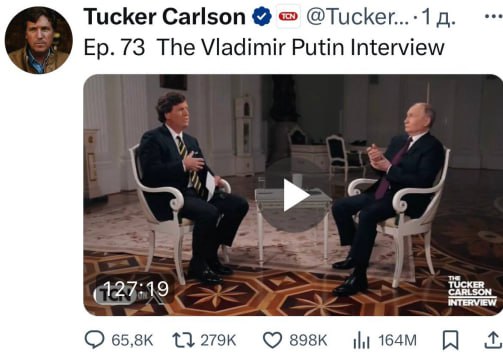This screenshot has height=362, width=503.
Task: Click the reply speech bubble icon
Action: [x=94, y=340]
